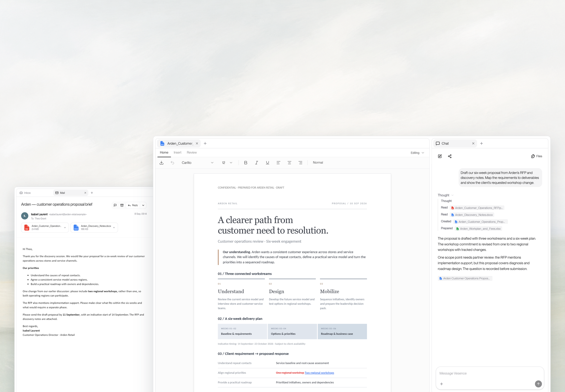Screen dimensions: 565x392
Task: Click struck-through 'One regional workshop' text
Action: click(x=290, y=373)
